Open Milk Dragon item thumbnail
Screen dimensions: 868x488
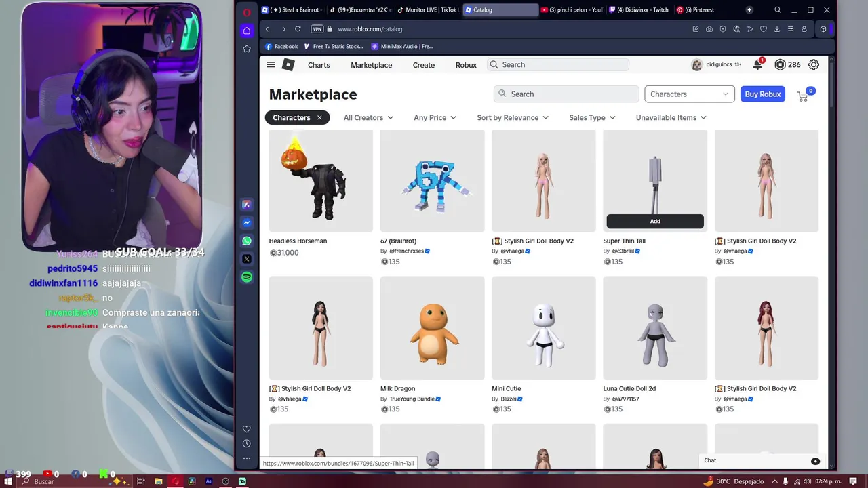click(x=432, y=328)
